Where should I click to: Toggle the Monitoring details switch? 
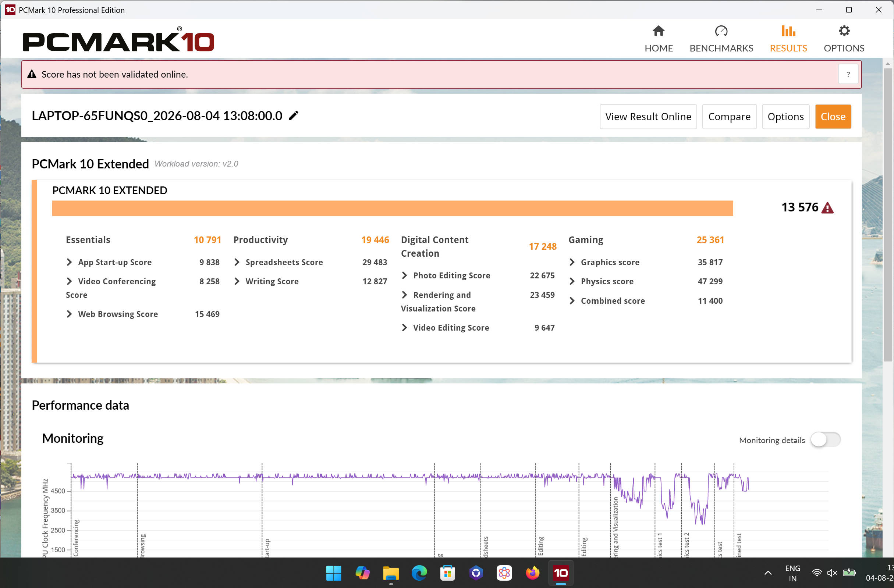tap(825, 440)
